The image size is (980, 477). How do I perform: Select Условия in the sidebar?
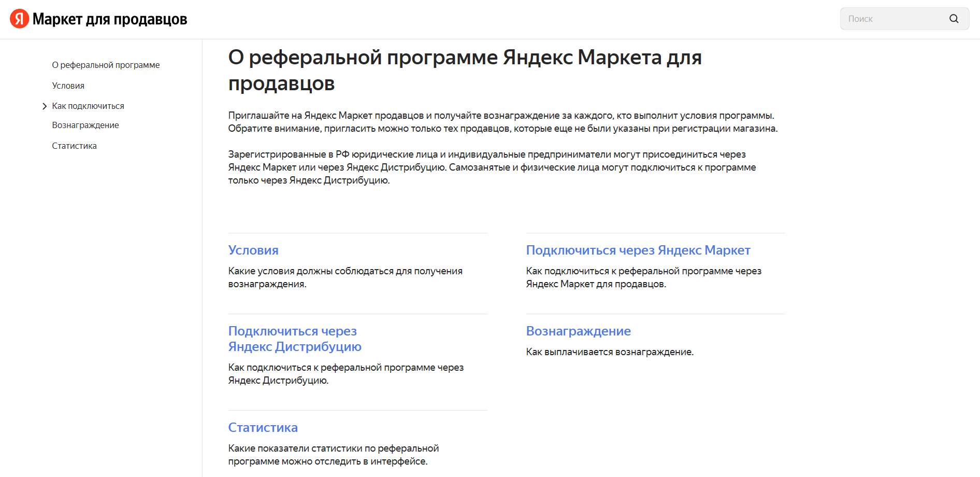[x=68, y=86]
